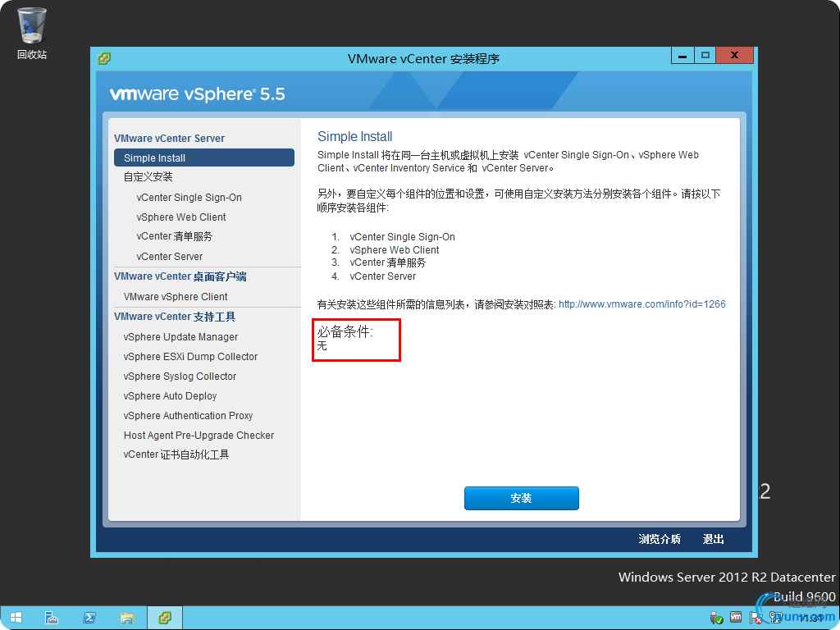Open Server Manager from the taskbar
The image size is (840, 630).
(x=52, y=618)
